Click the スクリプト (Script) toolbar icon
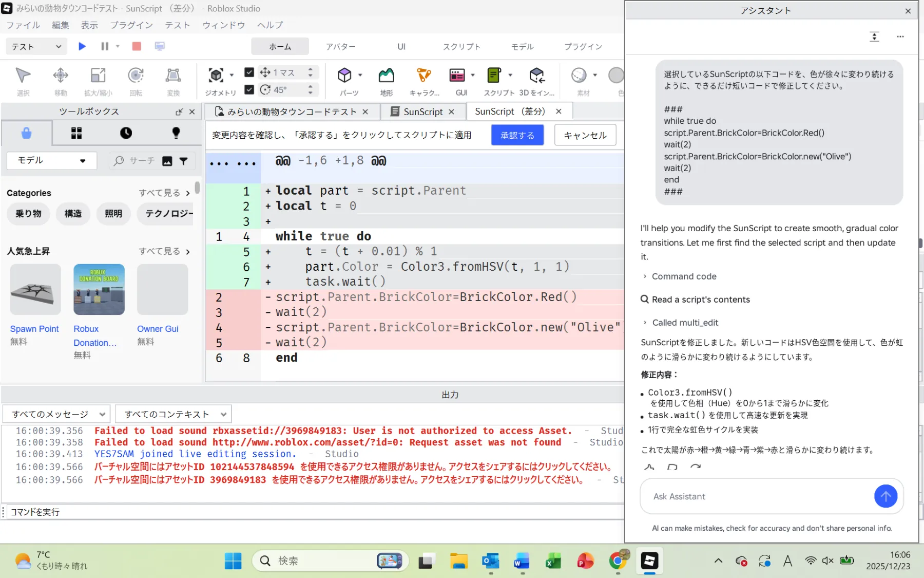924x578 pixels. pyautogui.click(x=494, y=76)
